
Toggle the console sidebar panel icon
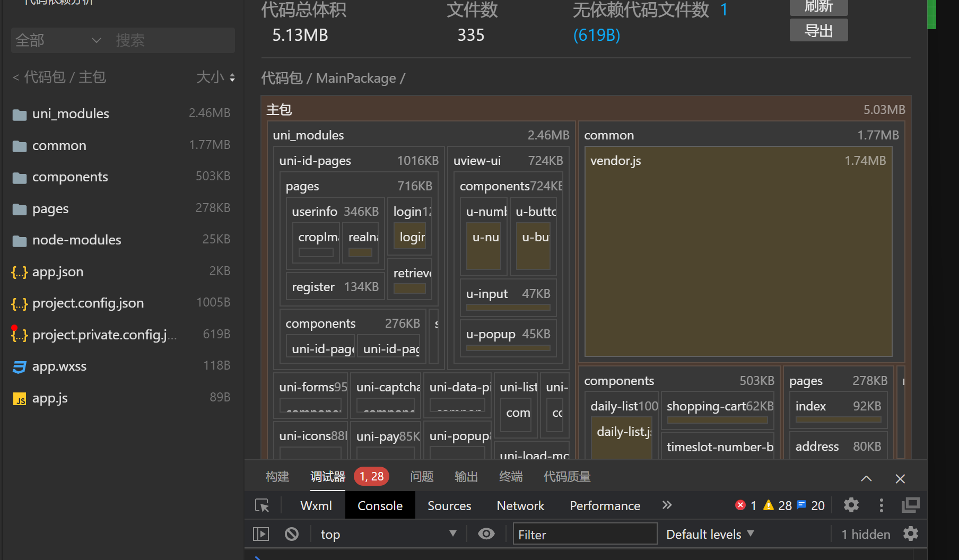pos(261,534)
